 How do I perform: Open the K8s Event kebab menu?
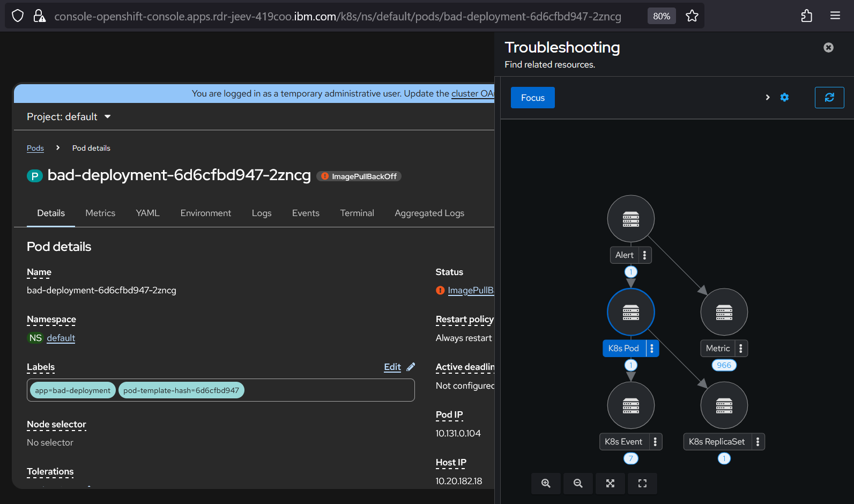[655, 442]
